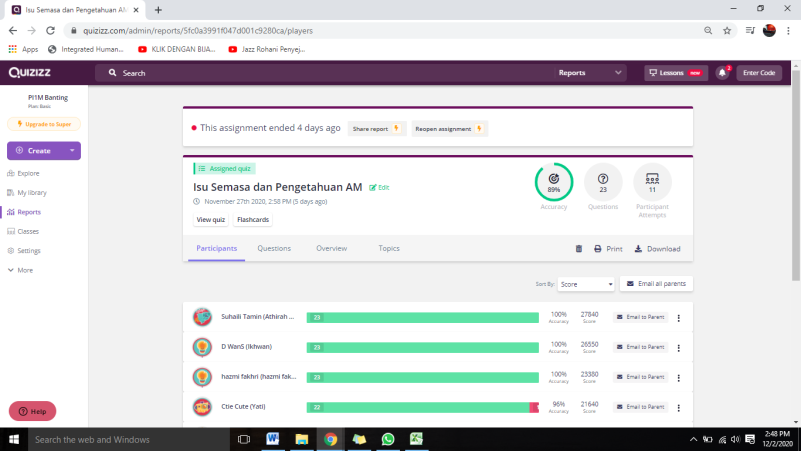
Task: Switch to the Overview tab
Action: coord(331,248)
